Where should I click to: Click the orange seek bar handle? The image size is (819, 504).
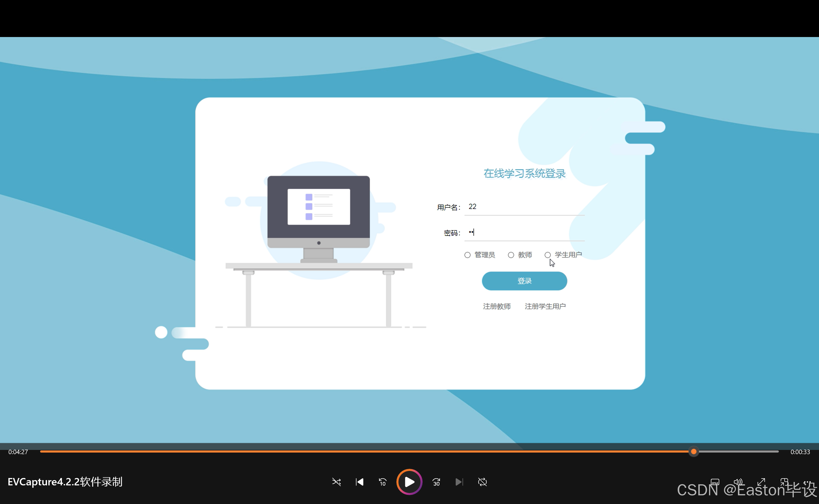pyautogui.click(x=694, y=452)
